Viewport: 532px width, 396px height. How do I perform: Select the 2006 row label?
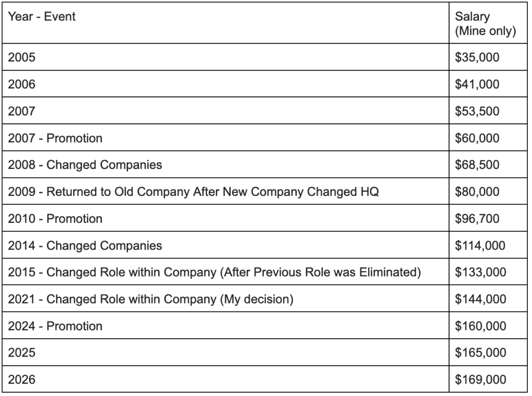225,84
